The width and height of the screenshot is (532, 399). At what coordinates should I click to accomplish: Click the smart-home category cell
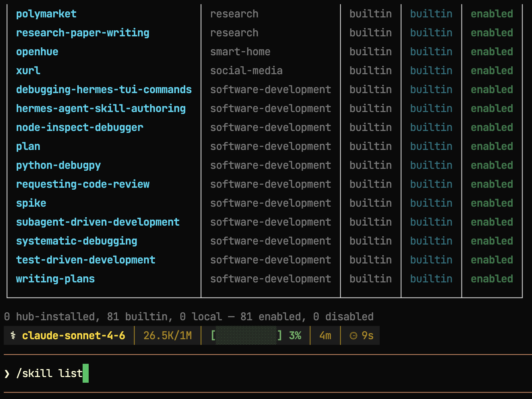240,52
